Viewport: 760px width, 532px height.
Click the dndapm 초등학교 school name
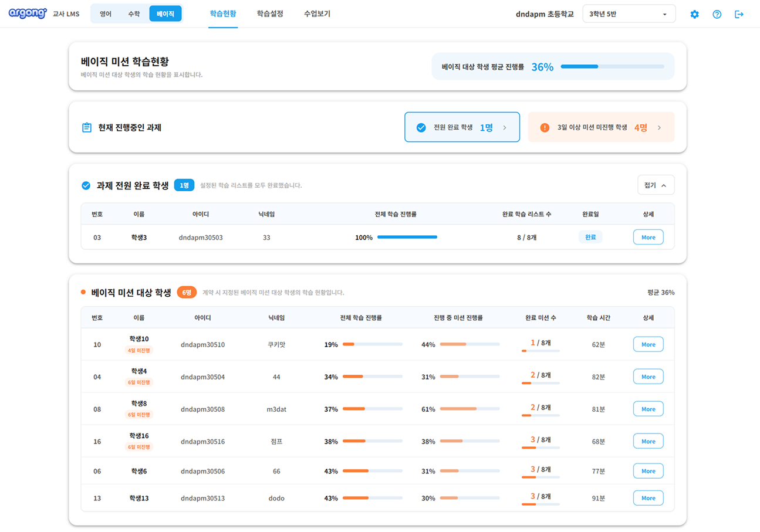(x=545, y=14)
